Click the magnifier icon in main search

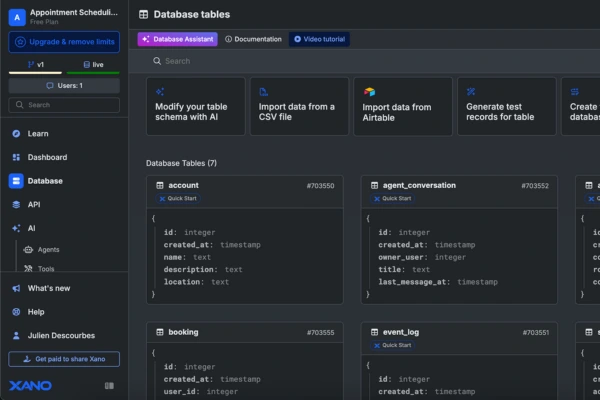coord(157,61)
